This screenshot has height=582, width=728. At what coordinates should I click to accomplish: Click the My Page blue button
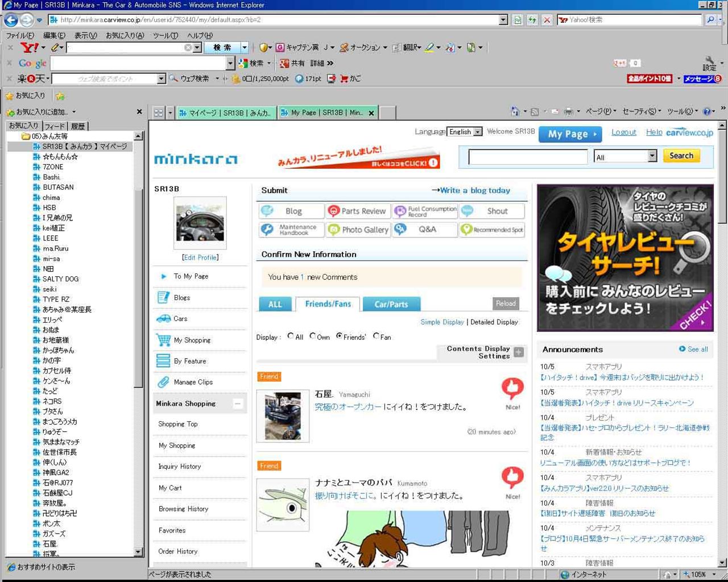click(x=570, y=134)
